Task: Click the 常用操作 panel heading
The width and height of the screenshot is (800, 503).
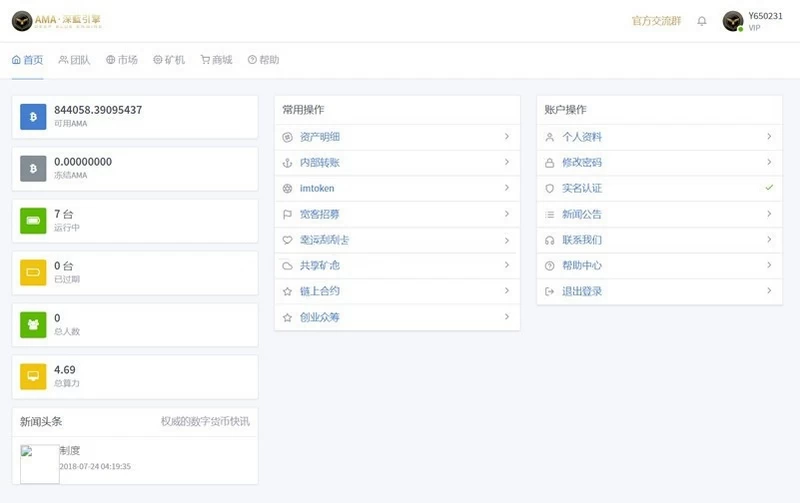Action: (303, 110)
